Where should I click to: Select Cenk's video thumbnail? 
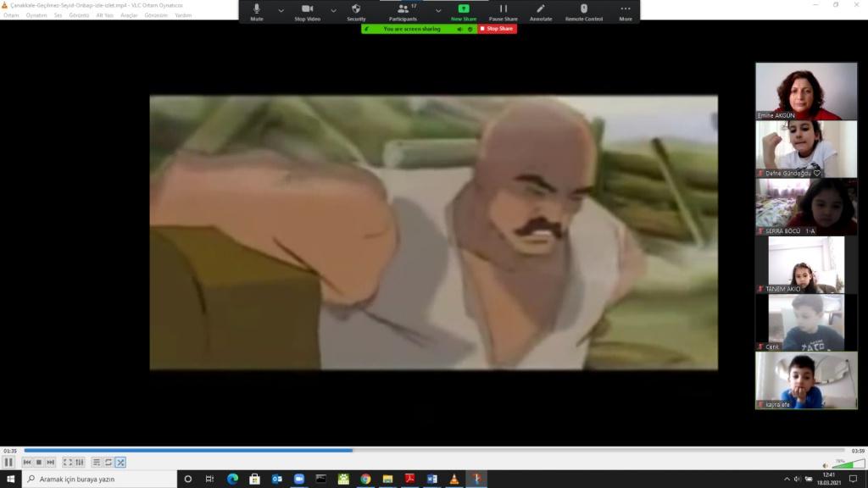click(x=806, y=323)
